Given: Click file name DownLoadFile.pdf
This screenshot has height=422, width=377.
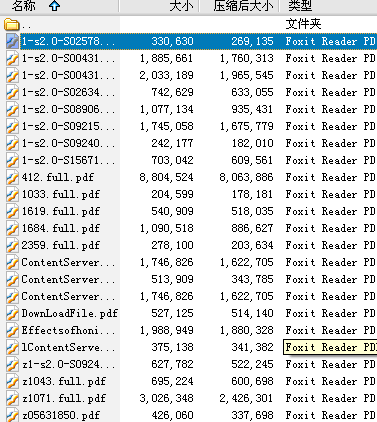Looking at the screenshot, I should pyautogui.click(x=70, y=313).
